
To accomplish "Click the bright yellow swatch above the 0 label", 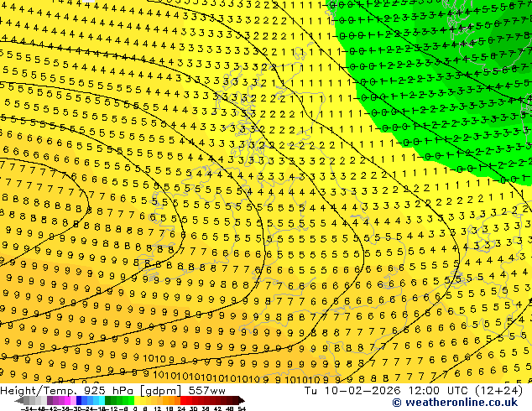I will coord(137,401).
